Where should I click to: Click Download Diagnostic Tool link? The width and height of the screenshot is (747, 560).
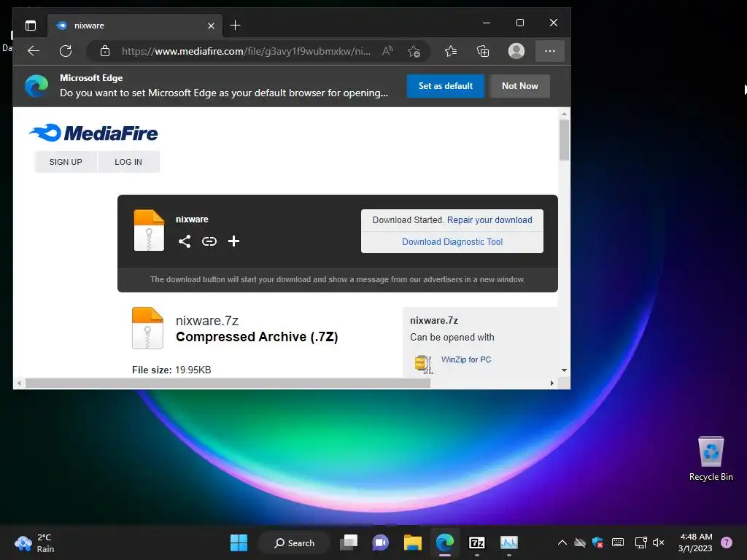452,242
